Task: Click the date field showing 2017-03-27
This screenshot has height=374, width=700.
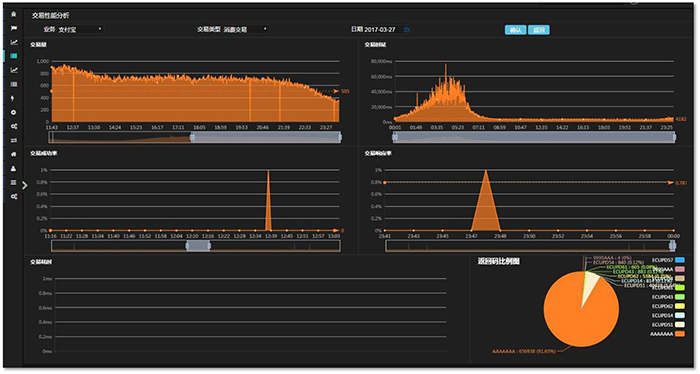Action: point(380,29)
